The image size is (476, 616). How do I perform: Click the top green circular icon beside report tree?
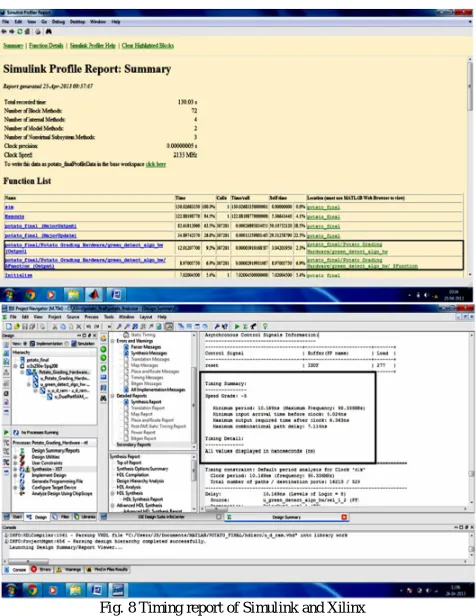pyautogui.click(x=103, y=349)
